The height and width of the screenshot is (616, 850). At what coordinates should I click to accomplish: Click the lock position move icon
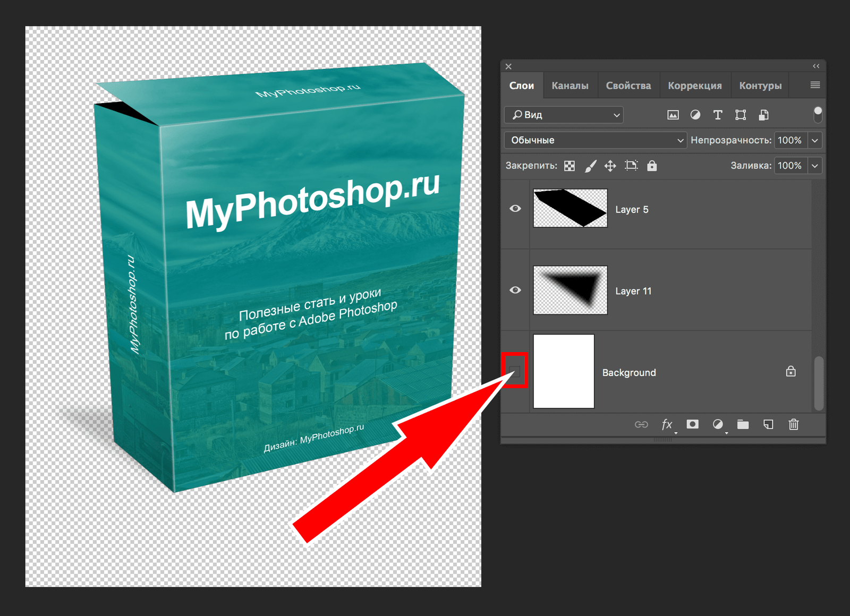(610, 166)
